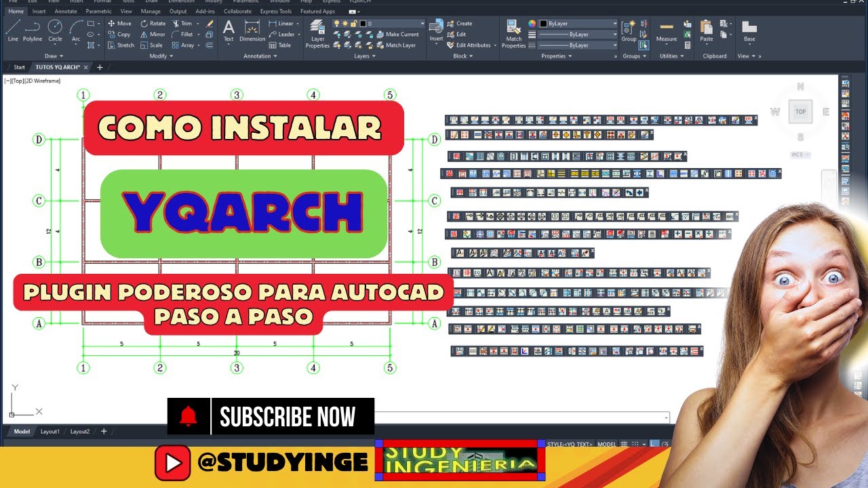Click the TOP face of ViewCube

[x=801, y=112]
